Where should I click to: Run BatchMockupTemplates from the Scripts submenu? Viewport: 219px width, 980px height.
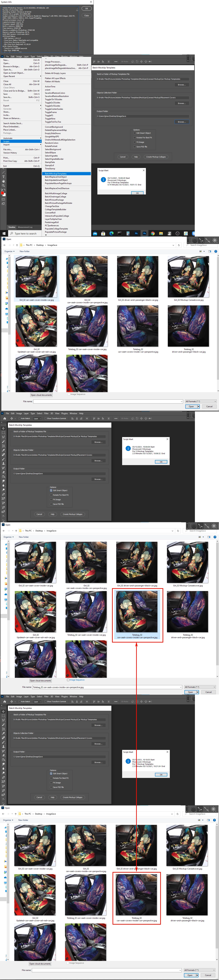pyautogui.click(x=66, y=174)
